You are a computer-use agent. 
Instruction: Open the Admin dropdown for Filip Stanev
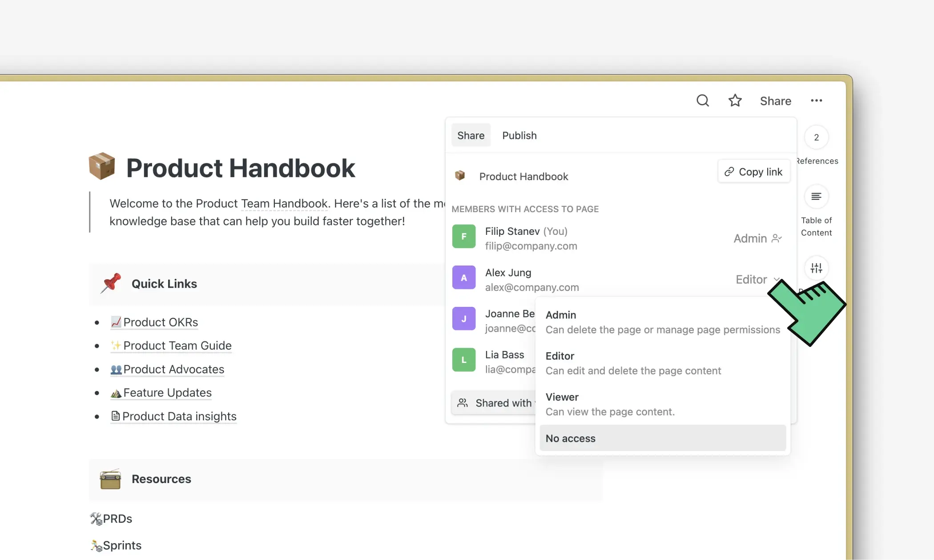pyautogui.click(x=757, y=238)
